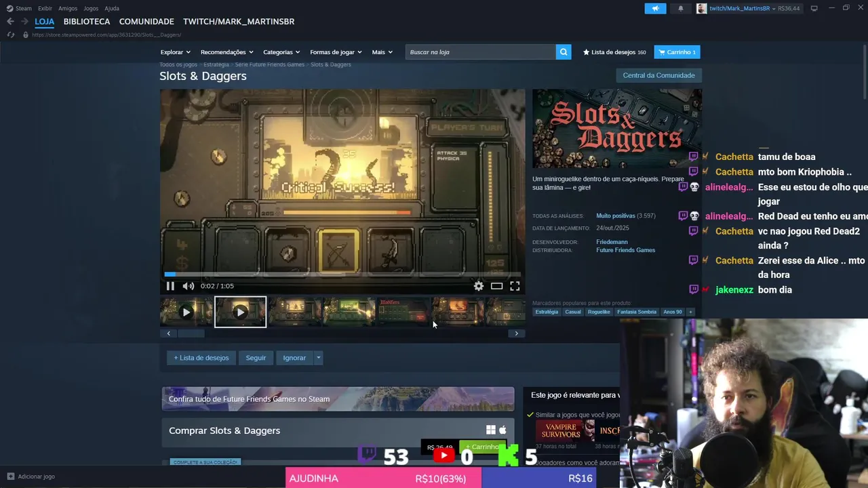Pause the Slots & Daggers trailer video

170,286
